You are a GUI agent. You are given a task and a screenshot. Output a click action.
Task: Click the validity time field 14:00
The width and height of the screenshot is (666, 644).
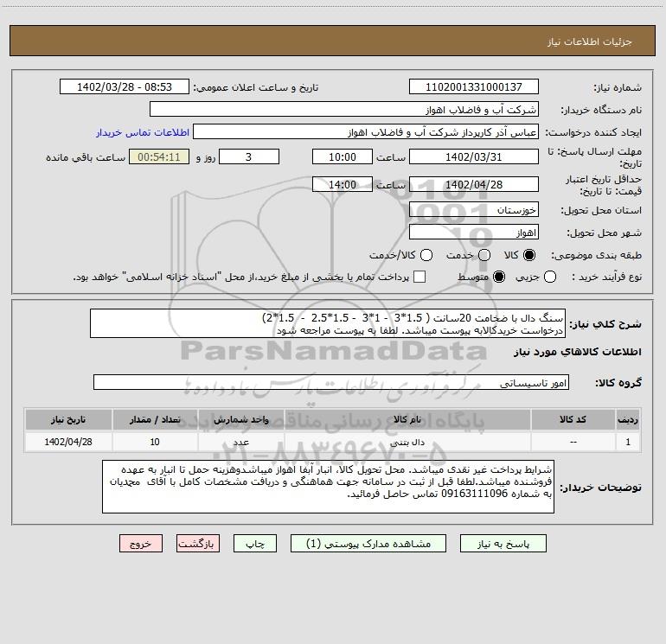coord(343,185)
